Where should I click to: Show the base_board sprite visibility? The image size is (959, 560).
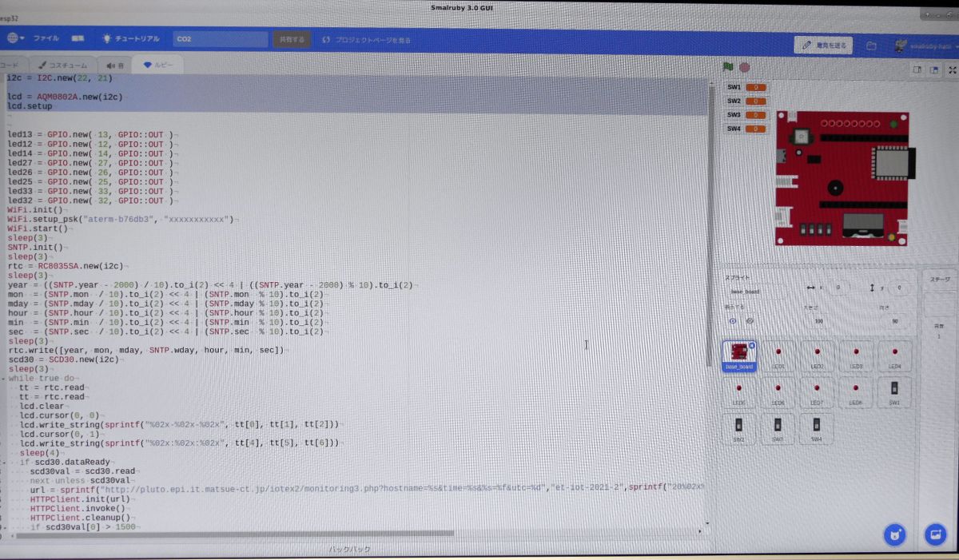[733, 321]
